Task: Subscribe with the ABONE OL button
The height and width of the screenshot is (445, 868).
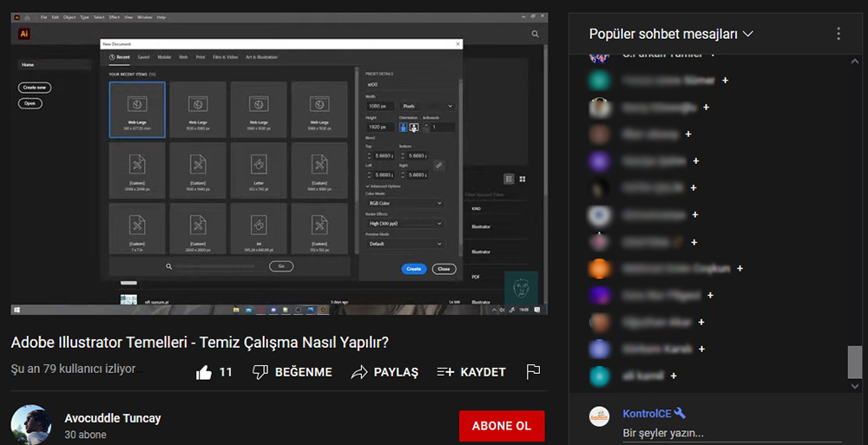Action: (x=502, y=426)
